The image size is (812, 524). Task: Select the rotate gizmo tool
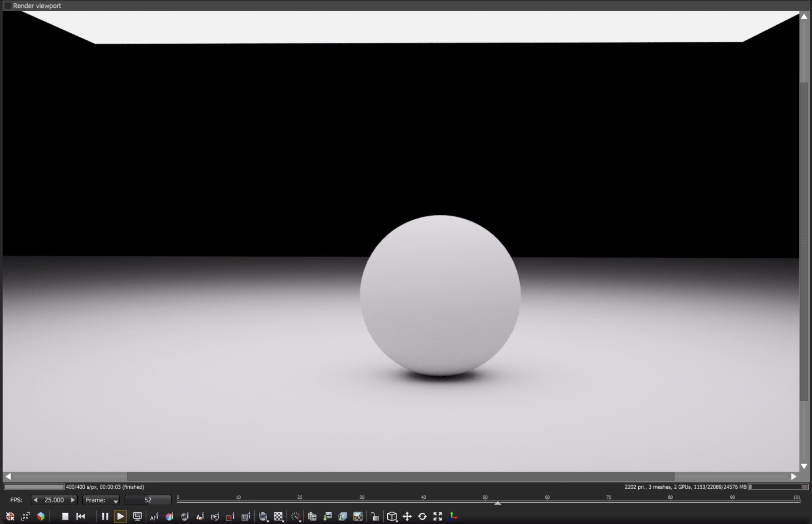point(422,517)
